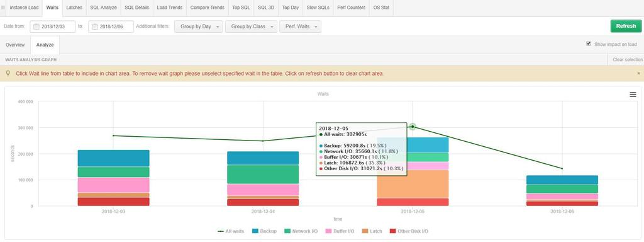644x242 pixels.
Task: Switch to the Top Day tab
Action: click(291, 8)
